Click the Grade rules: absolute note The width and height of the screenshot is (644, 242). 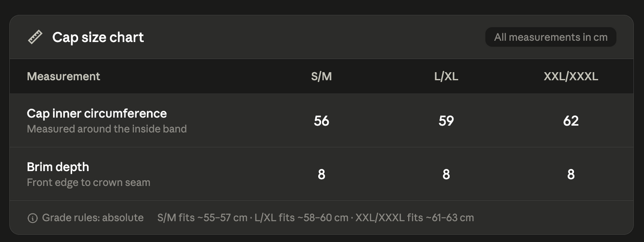click(x=93, y=218)
